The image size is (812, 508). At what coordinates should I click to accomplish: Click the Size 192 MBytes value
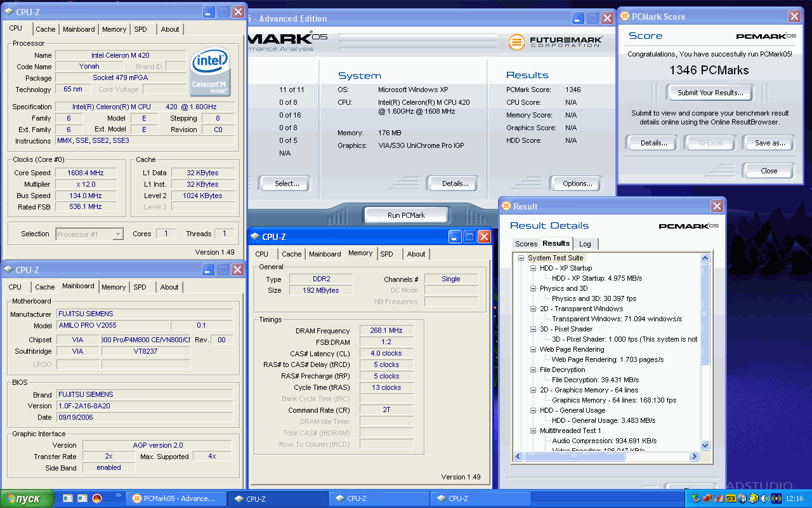coord(320,290)
